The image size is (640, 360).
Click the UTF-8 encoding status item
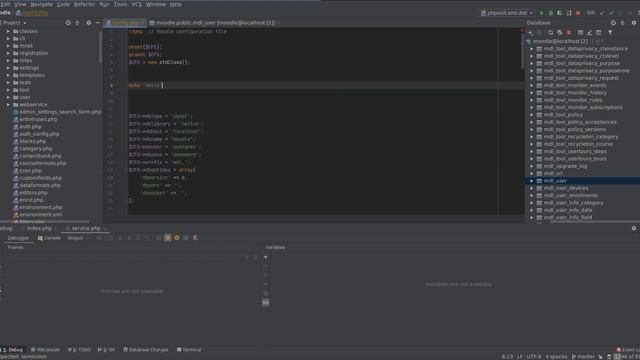tap(534, 356)
